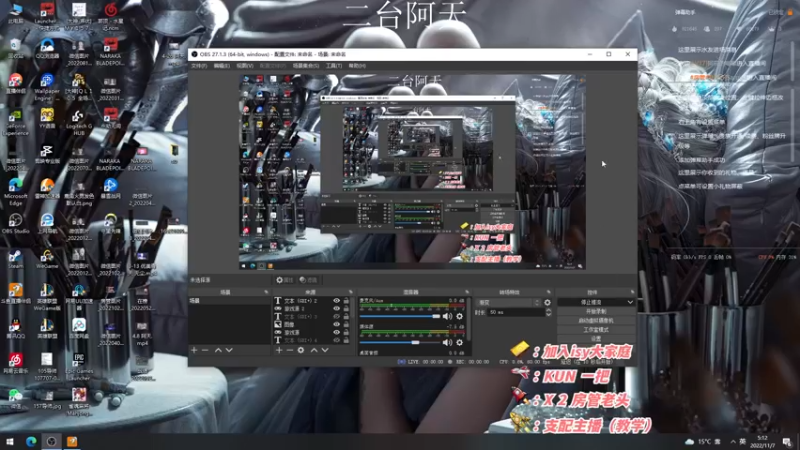This screenshot has height=450, width=800.
Task: Open Wallpaper Engine desktop shortcut
Action: click(x=47, y=87)
